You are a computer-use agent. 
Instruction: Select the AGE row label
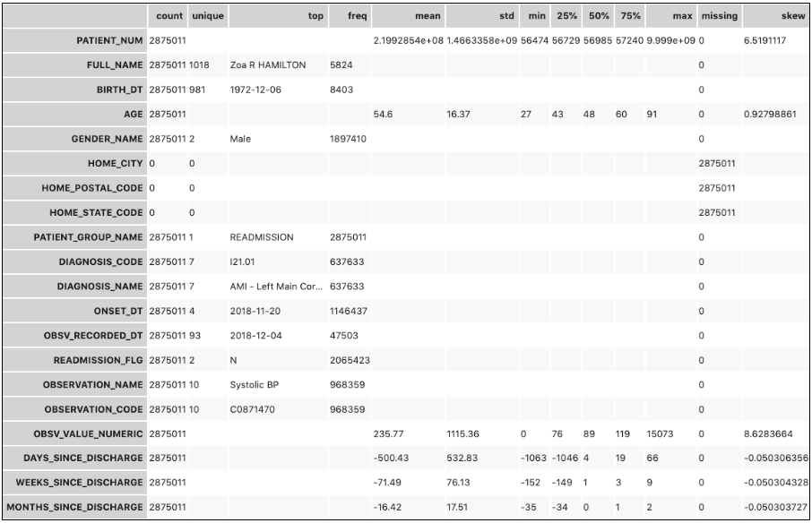[75, 115]
